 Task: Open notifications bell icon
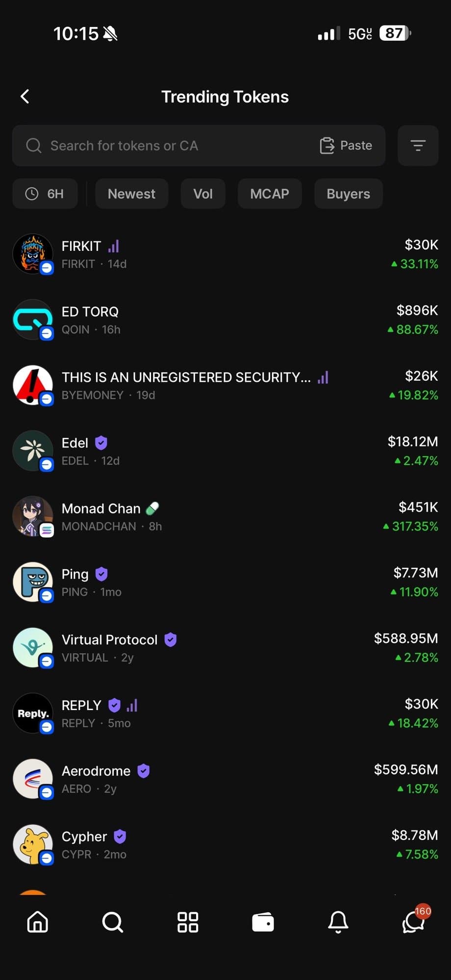(x=338, y=922)
